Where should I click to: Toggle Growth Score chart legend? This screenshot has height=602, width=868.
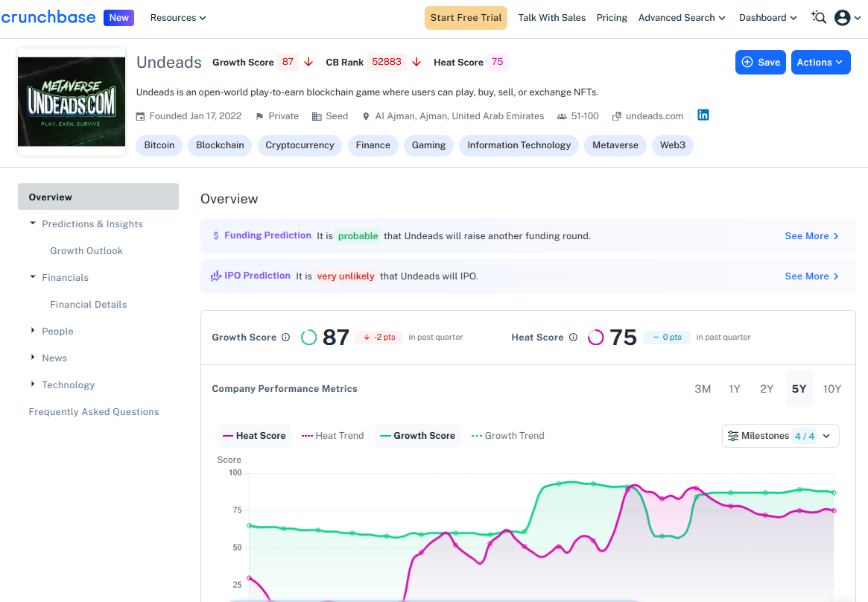417,436
